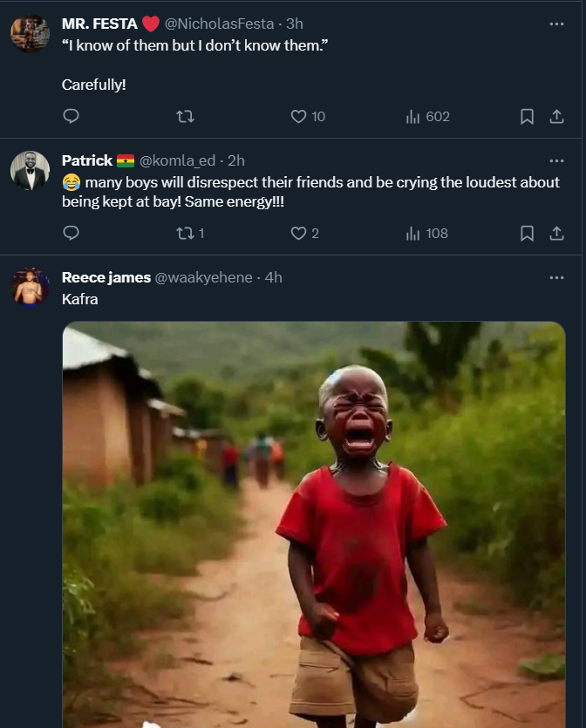The image size is (586, 728).
Task: Open more options on Patrick's tweet
Action: [556, 160]
